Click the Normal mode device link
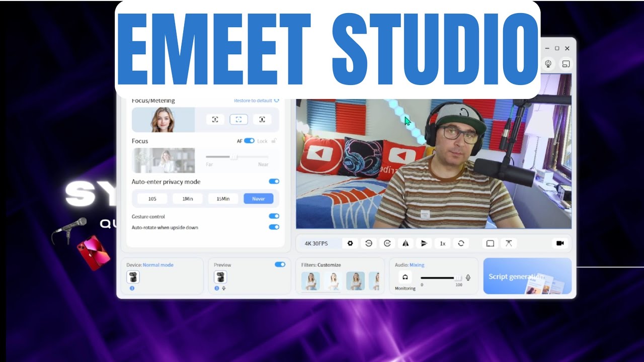 [x=158, y=265]
